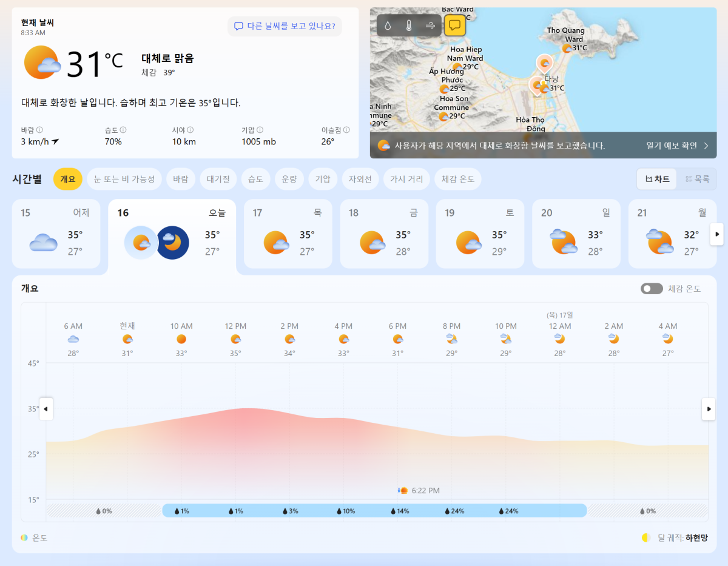This screenshot has height=566, width=728.
Task: Select the 자외선 tab
Action: (360, 179)
